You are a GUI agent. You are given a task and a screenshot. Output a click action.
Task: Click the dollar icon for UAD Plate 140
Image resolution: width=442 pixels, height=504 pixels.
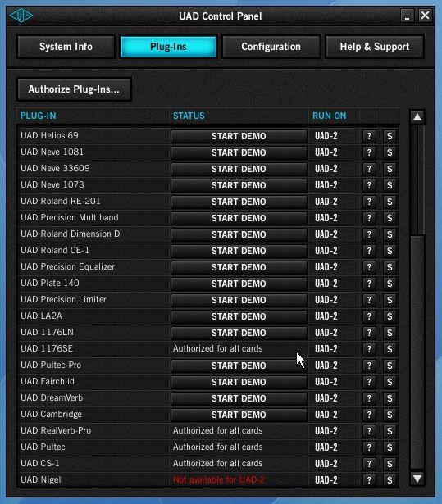(x=390, y=284)
